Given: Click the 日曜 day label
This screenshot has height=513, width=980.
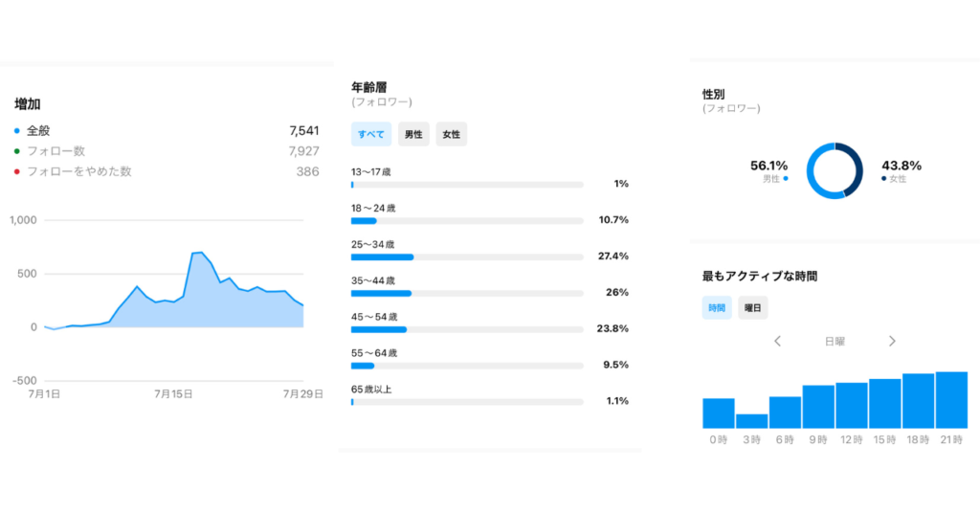Looking at the screenshot, I should 835,342.
